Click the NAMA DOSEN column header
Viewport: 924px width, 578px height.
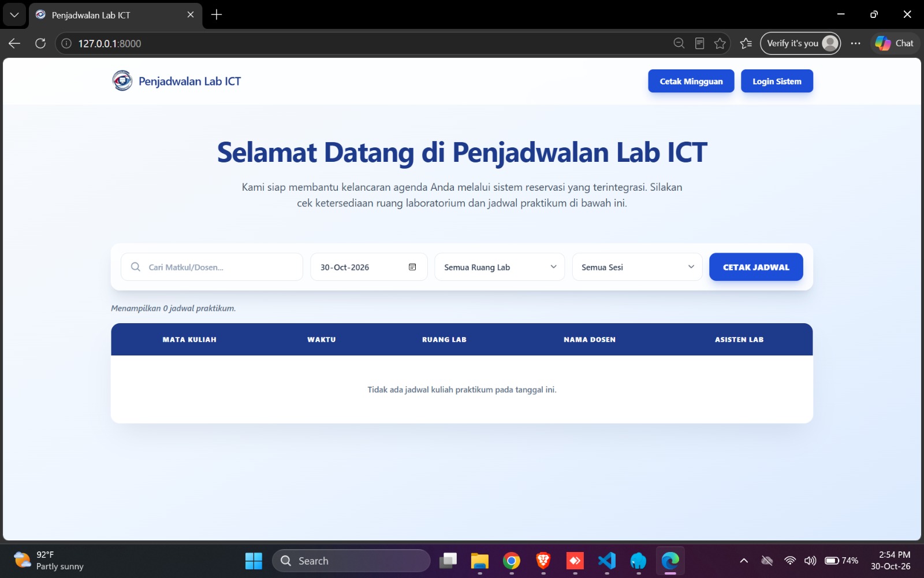point(590,340)
